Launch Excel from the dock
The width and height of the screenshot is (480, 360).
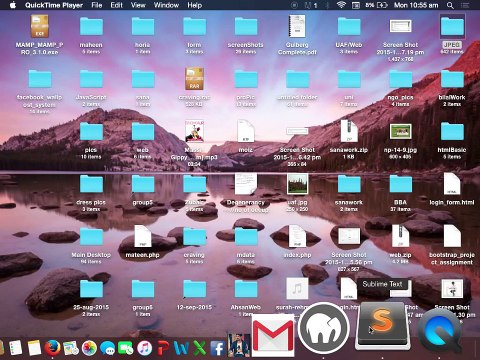[x=200, y=348]
